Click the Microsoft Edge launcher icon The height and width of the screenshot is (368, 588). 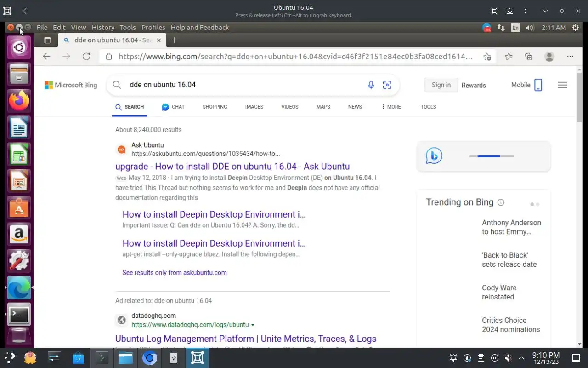point(19,288)
